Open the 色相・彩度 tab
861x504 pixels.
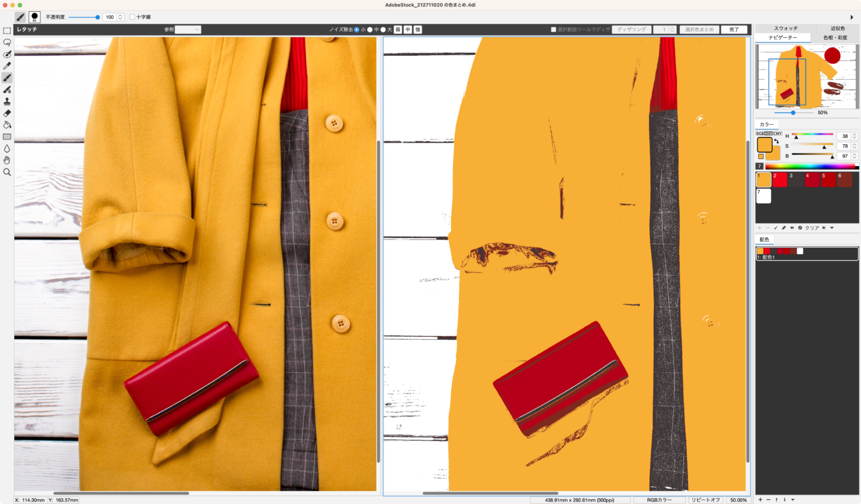[x=835, y=37]
